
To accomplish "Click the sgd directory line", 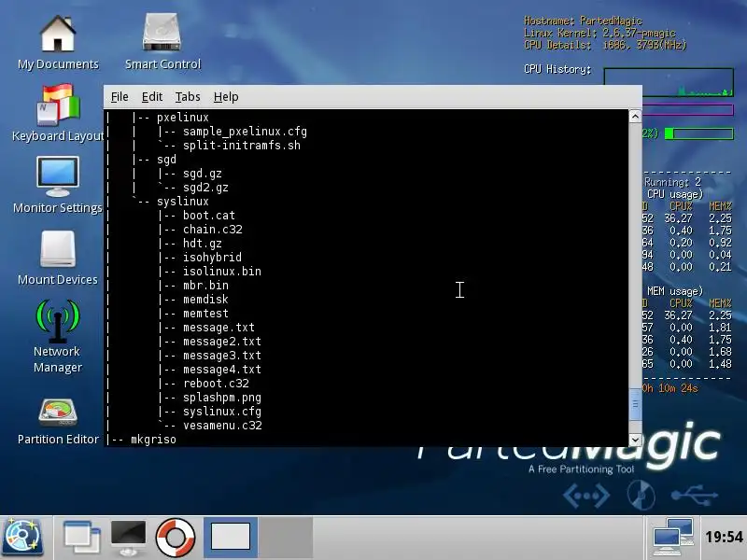I will pos(166,160).
